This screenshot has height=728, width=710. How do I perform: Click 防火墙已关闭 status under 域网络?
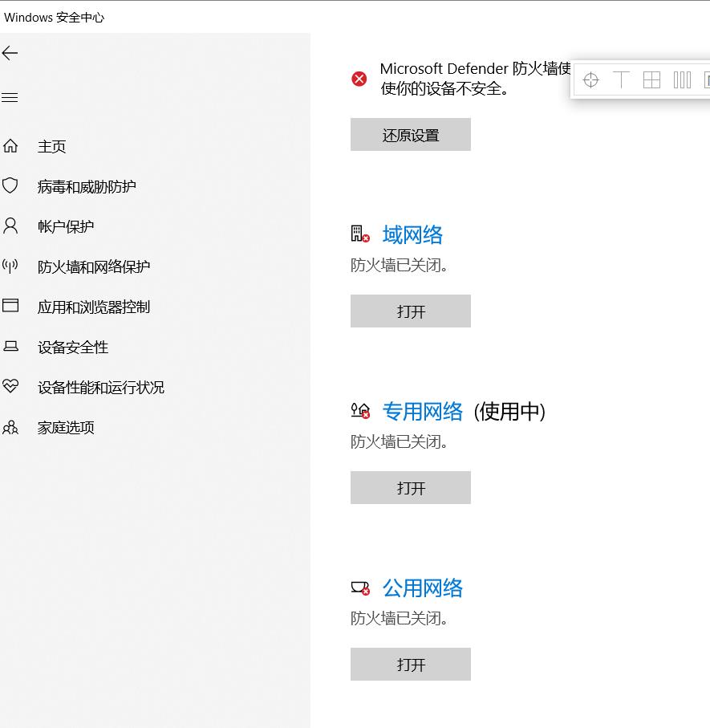pyautogui.click(x=399, y=266)
